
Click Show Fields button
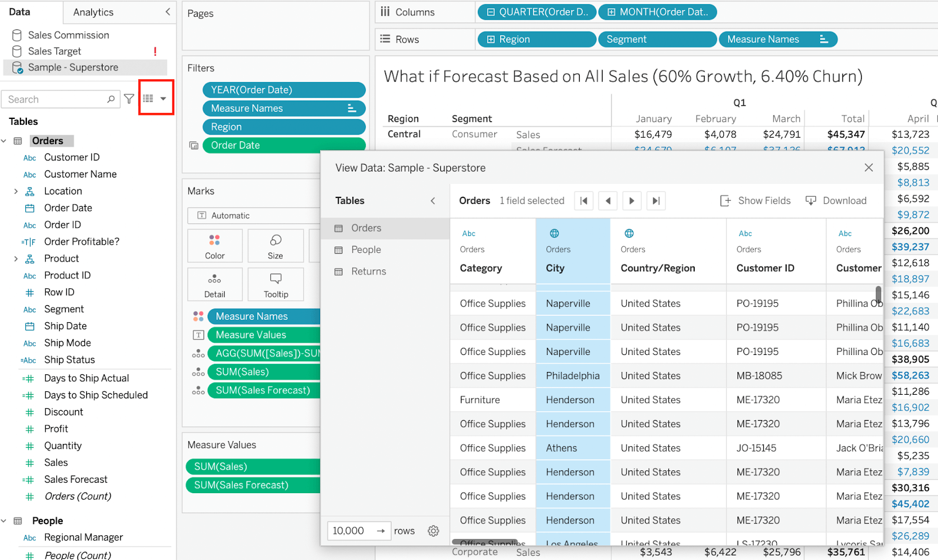tap(755, 201)
